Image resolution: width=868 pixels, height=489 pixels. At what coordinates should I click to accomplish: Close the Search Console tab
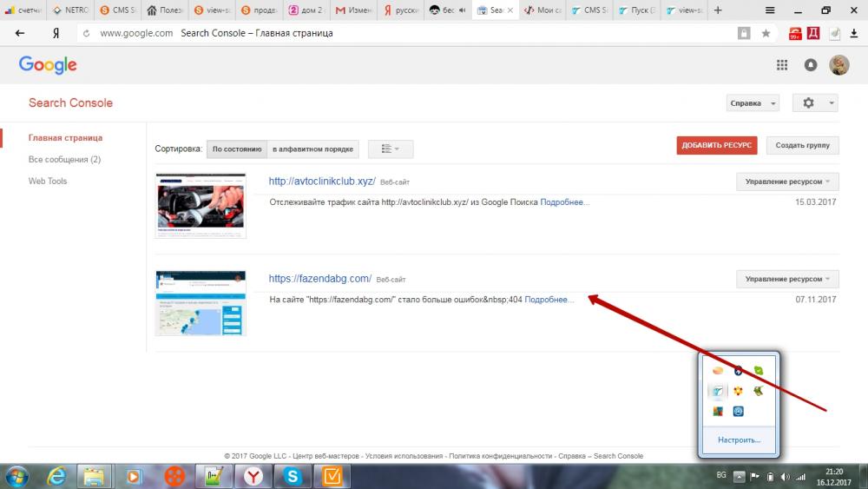click(510, 10)
